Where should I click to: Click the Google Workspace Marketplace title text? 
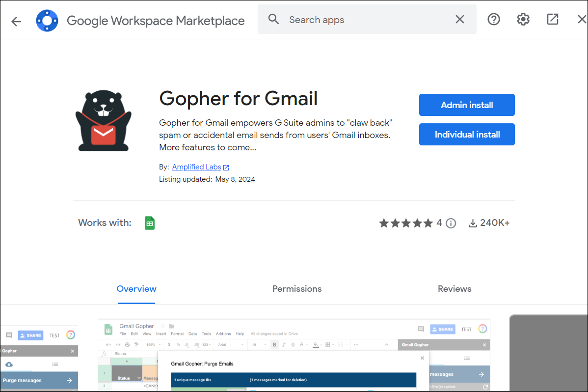click(156, 21)
